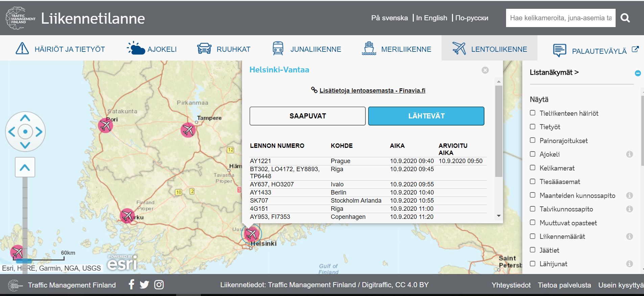Select the Pori airport plane marker
644x296 pixels.
click(x=105, y=126)
